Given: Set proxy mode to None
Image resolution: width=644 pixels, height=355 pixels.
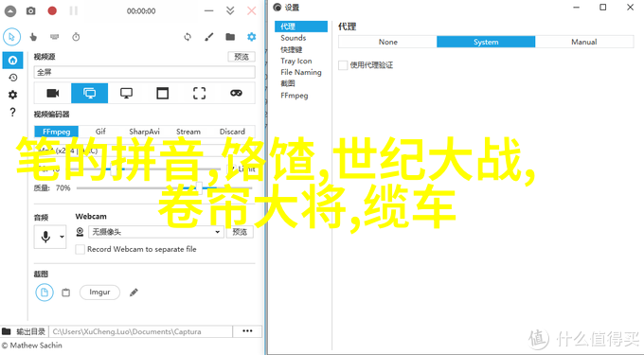Looking at the screenshot, I should (x=387, y=42).
